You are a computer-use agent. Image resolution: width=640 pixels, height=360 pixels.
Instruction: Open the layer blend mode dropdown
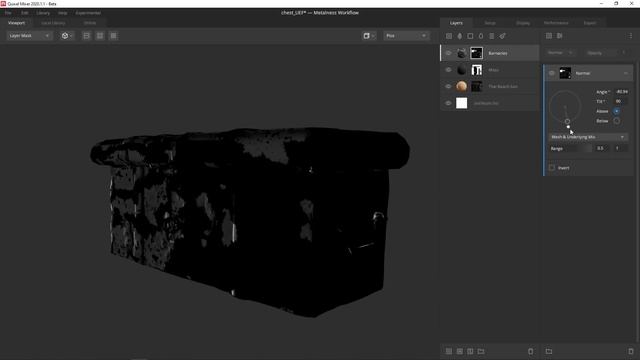click(560, 53)
